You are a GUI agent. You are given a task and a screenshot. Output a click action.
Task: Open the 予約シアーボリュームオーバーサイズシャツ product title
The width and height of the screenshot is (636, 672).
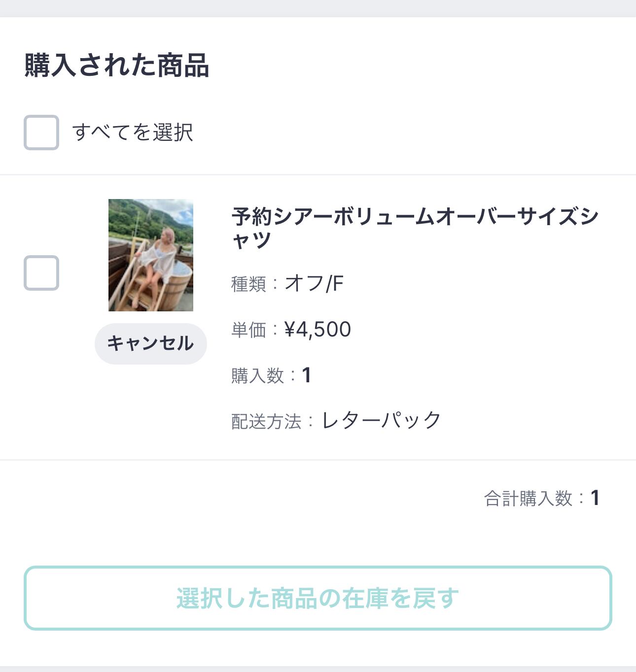point(414,217)
